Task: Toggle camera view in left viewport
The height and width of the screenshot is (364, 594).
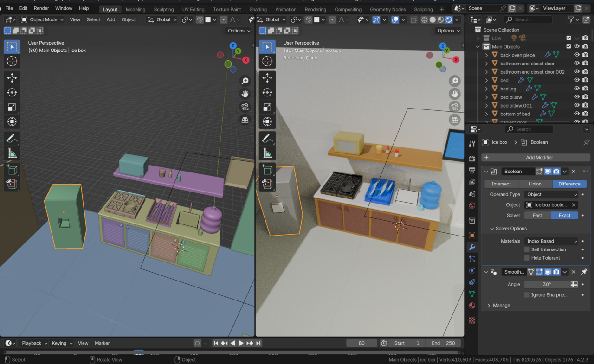Action: [x=245, y=107]
